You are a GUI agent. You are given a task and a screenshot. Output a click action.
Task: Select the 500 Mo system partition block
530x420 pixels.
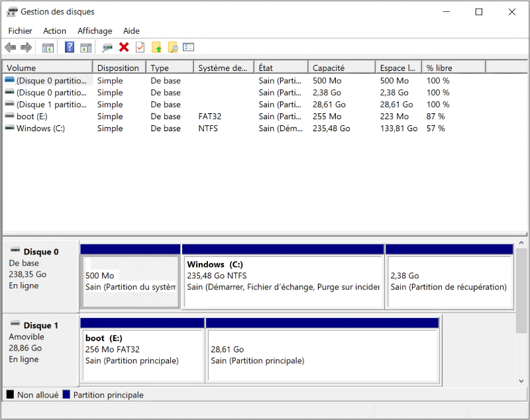point(131,276)
